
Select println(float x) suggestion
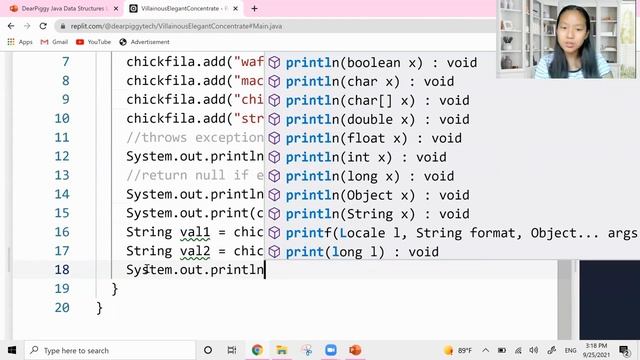373,138
